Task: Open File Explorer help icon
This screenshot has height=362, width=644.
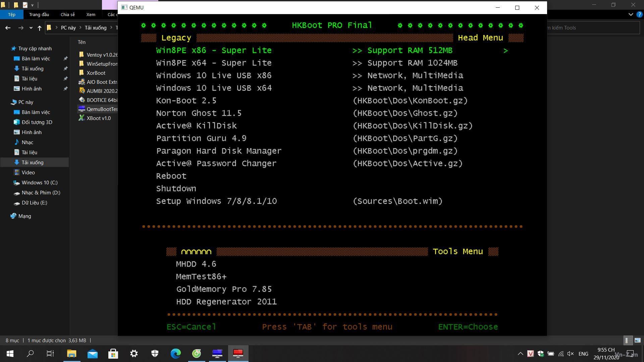Action: (640, 14)
